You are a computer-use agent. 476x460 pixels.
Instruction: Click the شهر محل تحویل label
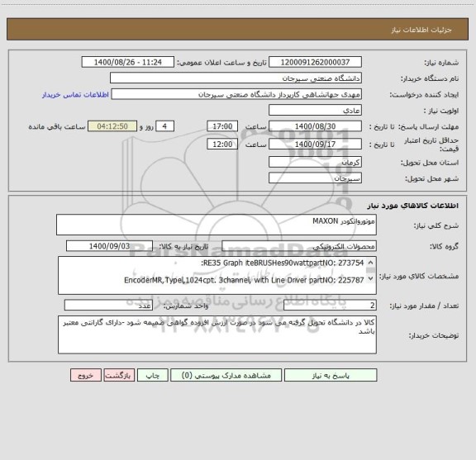(x=431, y=178)
